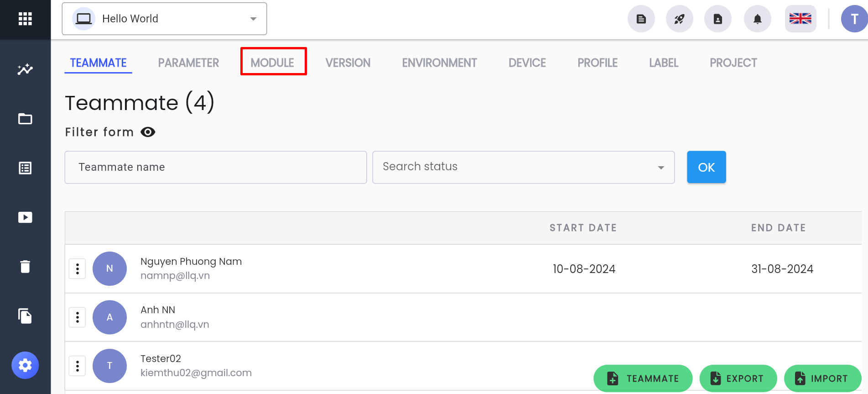Screen dimensions: 868x394
Task: Click the End Date column header
Action: 779,228
